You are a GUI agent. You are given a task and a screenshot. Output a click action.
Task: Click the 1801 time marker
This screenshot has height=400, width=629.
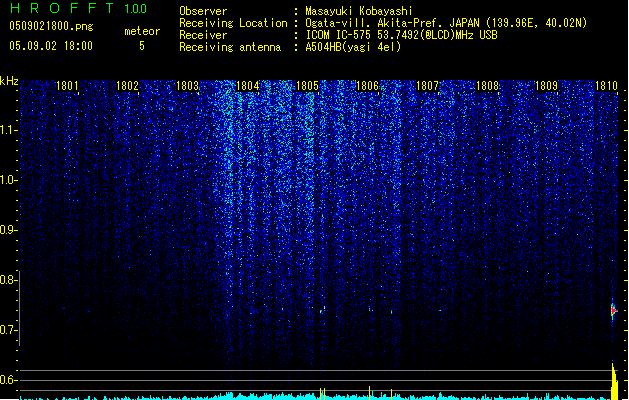point(67,86)
